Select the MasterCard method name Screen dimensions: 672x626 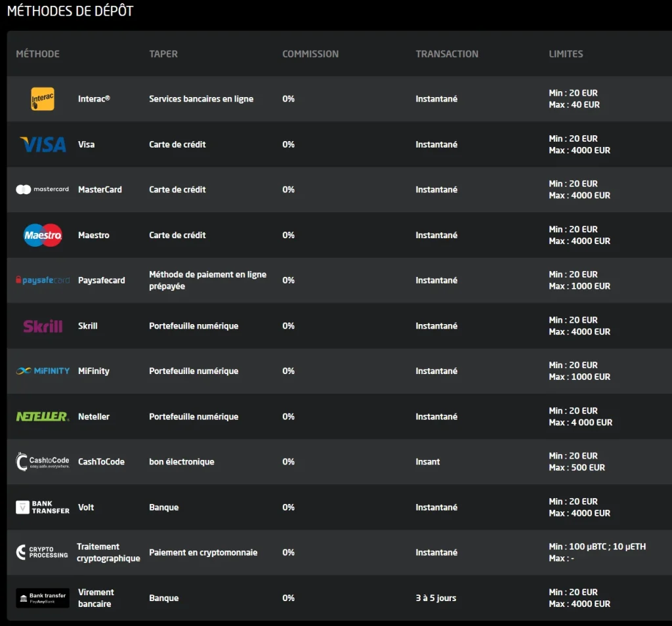pos(100,190)
